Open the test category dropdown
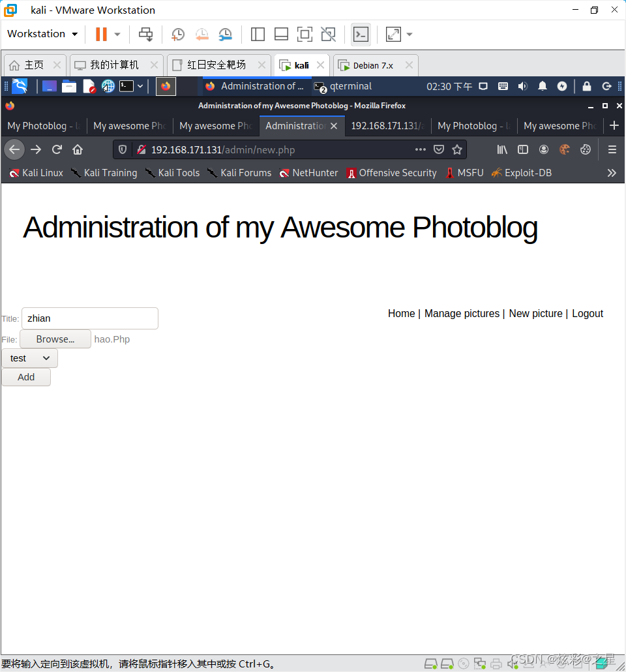This screenshot has height=672, width=626. click(29, 358)
